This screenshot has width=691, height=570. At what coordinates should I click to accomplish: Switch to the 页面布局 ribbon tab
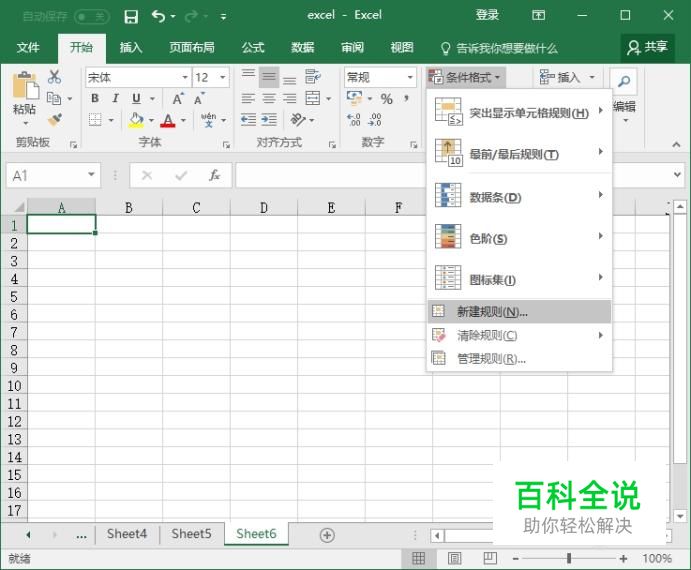pos(192,48)
